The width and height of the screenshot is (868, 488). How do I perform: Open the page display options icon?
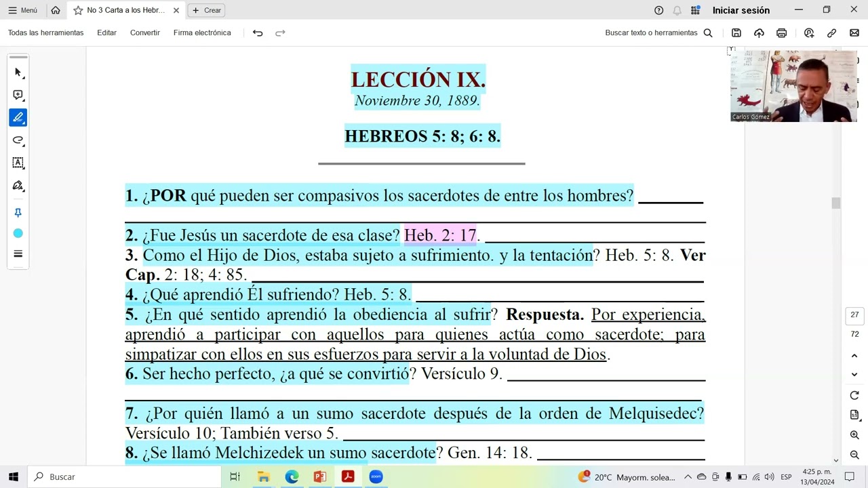[854, 415]
